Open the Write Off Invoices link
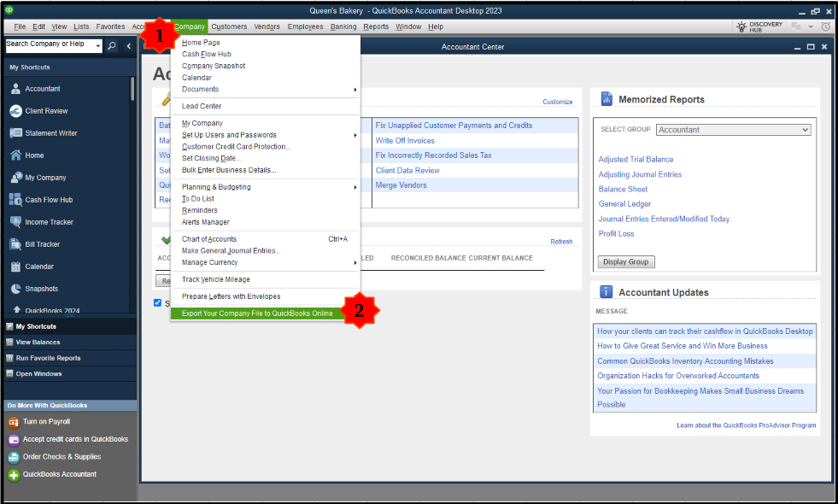 tap(405, 141)
